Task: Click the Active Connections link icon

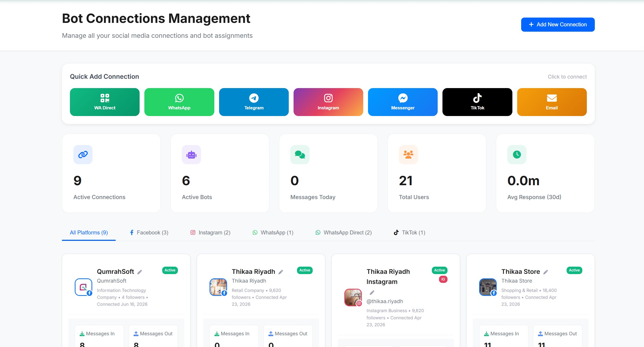Action: tap(83, 154)
